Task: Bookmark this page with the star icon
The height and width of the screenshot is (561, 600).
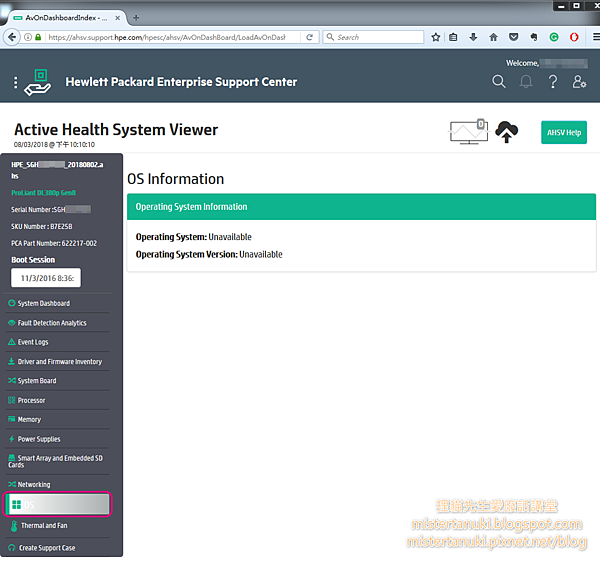Action: 435,37
